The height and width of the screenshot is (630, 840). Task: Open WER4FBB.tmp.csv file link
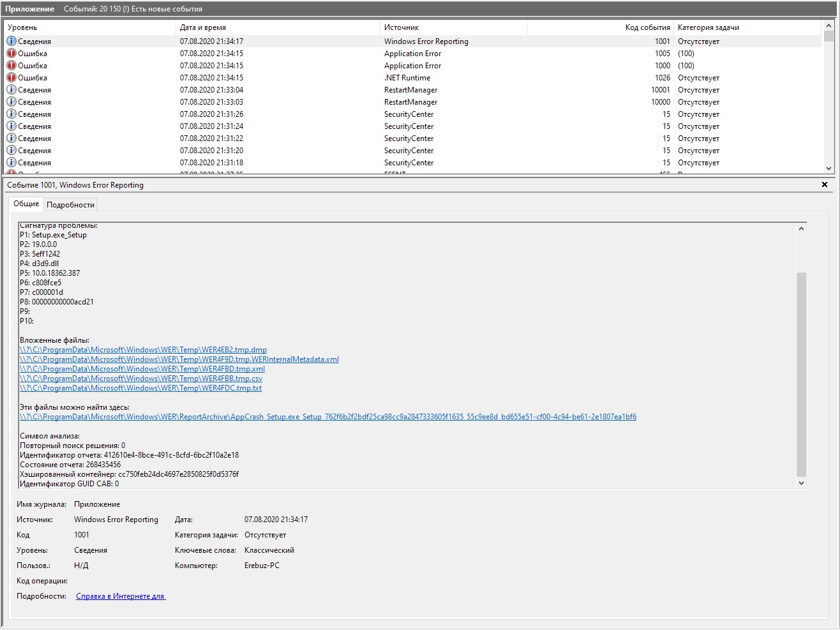coord(140,379)
